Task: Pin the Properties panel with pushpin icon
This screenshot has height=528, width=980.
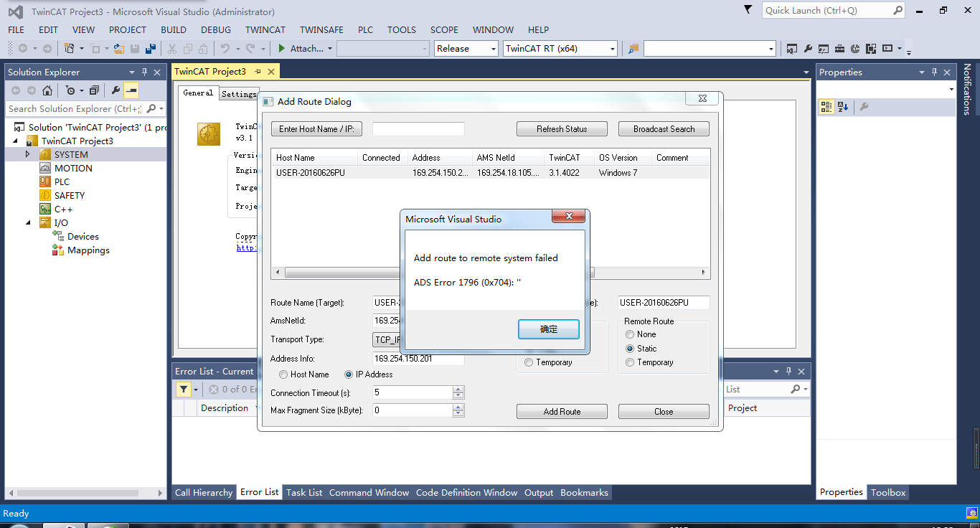Action: (x=934, y=72)
